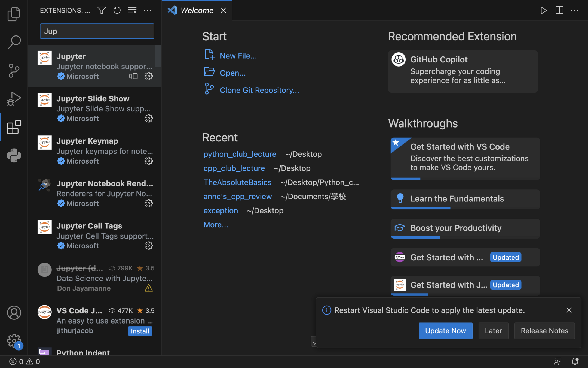Clear extensions search results
This screenshot has height=368, width=588.
[132, 10]
